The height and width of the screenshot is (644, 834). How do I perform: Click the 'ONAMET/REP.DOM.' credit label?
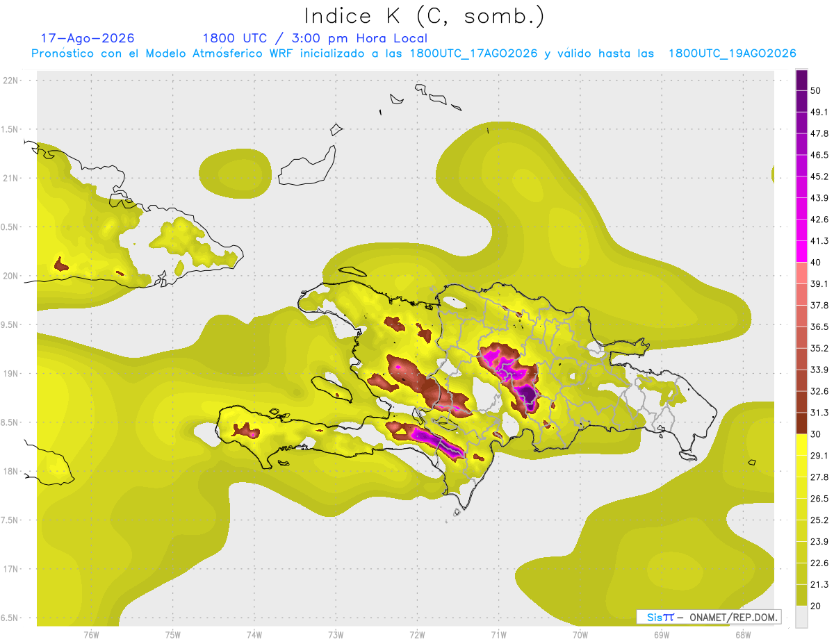733,617
